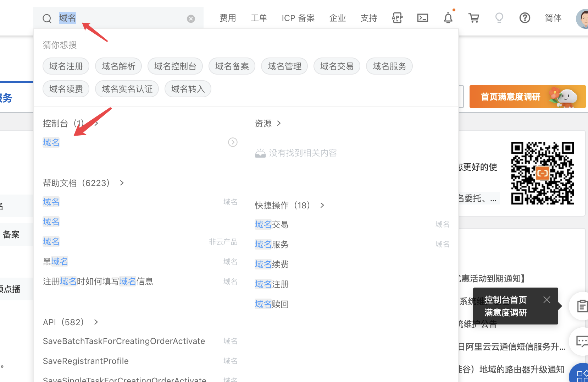
Task: Launch Cloud Shell terminal icon
Action: click(422, 18)
